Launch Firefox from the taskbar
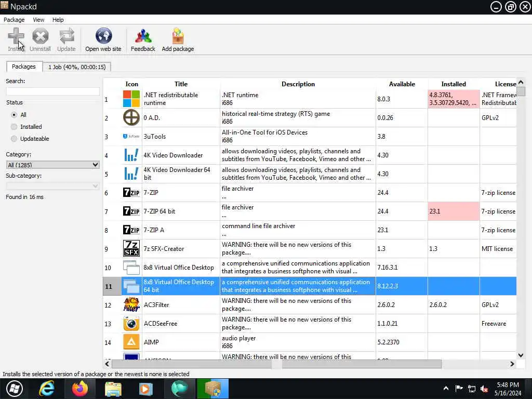532x399 pixels. (x=80, y=389)
